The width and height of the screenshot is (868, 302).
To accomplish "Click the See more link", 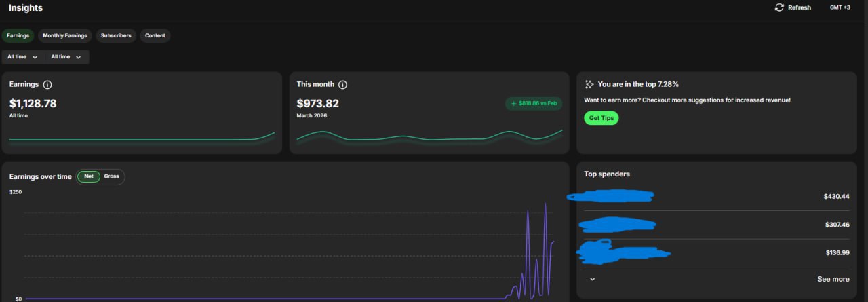I will [x=833, y=279].
